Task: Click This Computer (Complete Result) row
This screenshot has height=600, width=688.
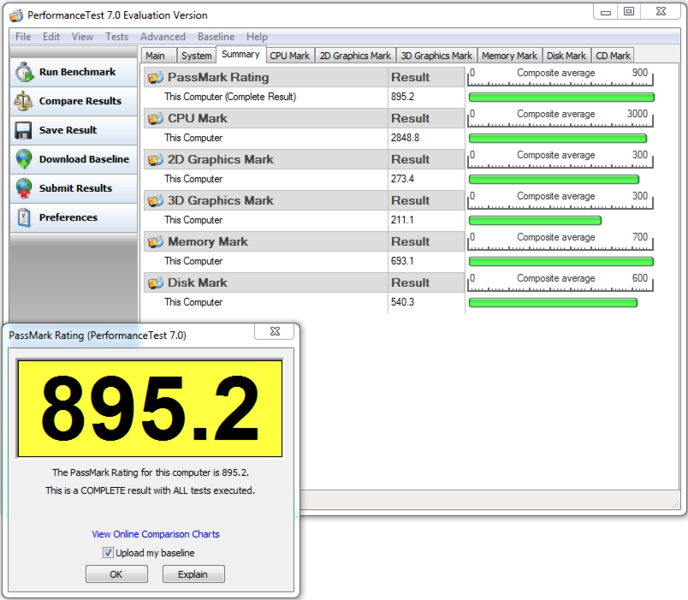Action: [305, 97]
